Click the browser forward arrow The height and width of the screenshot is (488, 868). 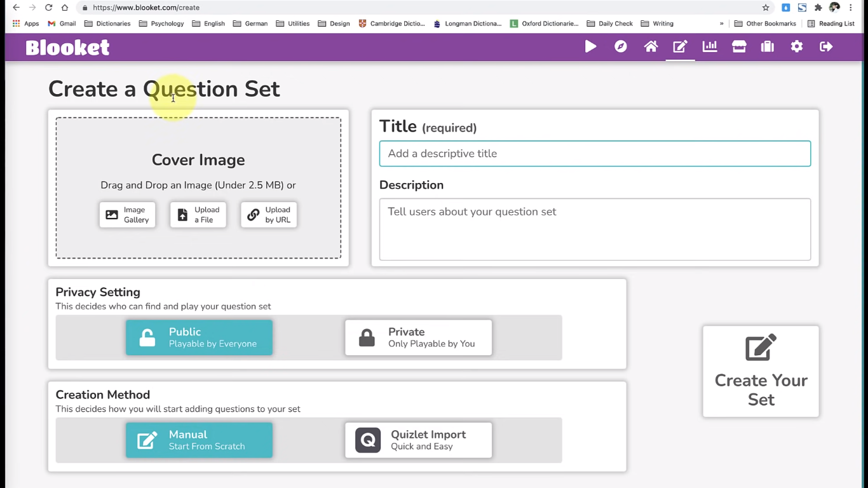[32, 8]
